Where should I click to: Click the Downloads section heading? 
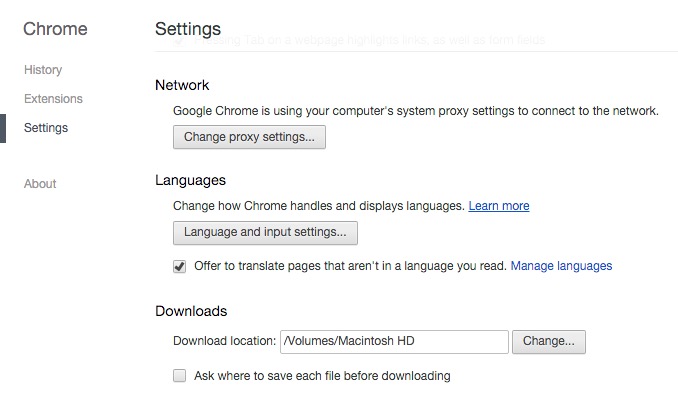coord(191,311)
